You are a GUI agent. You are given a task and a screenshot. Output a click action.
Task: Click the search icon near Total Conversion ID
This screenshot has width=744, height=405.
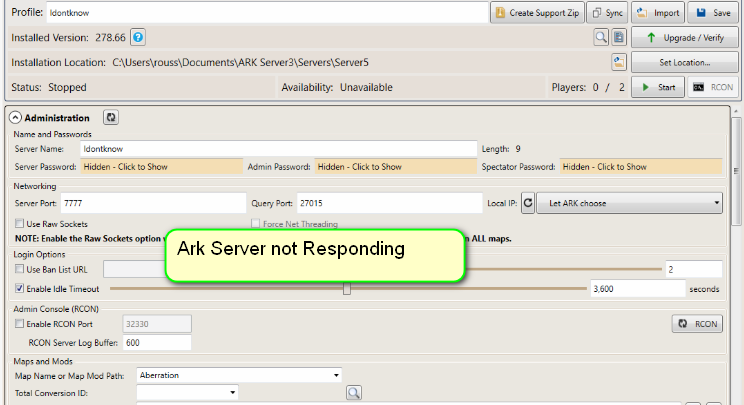(354, 393)
